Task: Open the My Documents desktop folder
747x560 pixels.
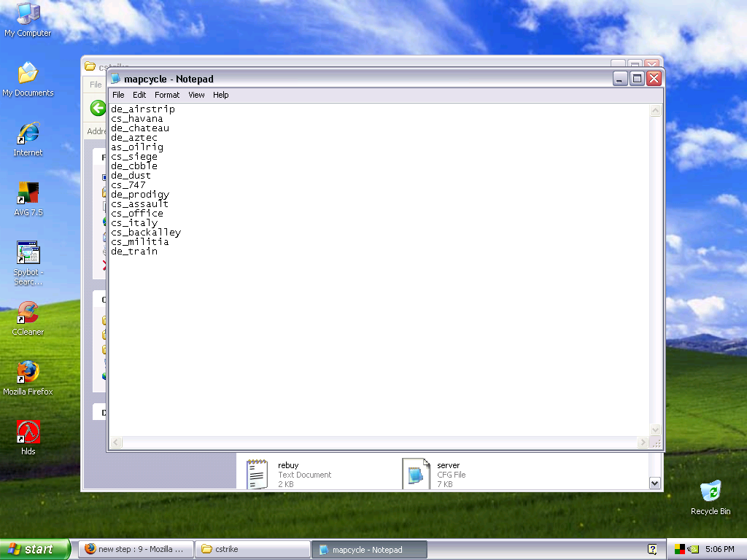Action: tap(28, 74)
